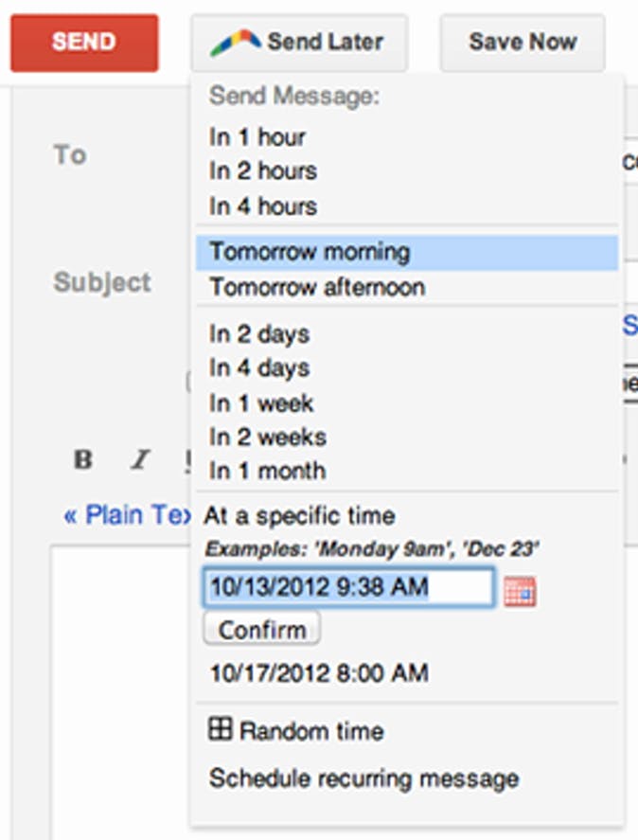The width and height of the screenshot is (638, 840).
Task: Select Tomorrow afternoon option
Action: pos(317,287)
